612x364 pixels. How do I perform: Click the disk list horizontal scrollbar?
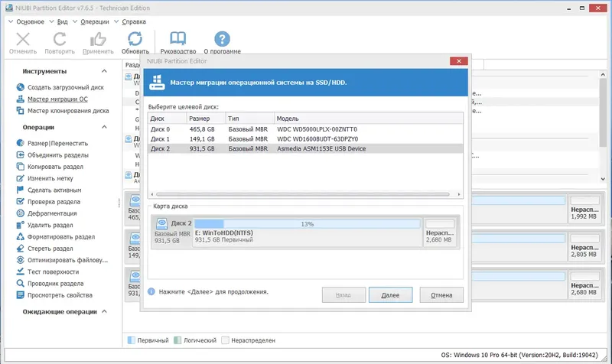(x=303, y=194)
